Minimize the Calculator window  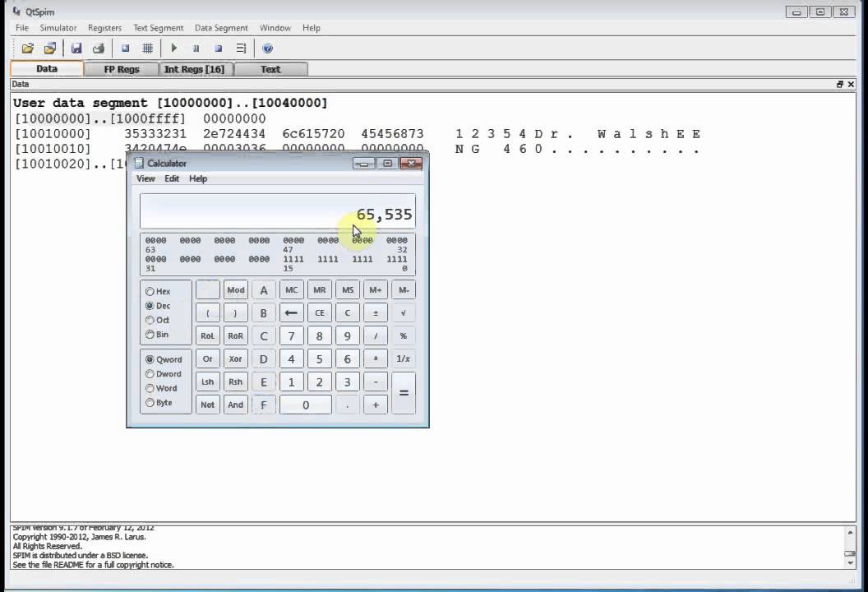[x=363, y=164]
